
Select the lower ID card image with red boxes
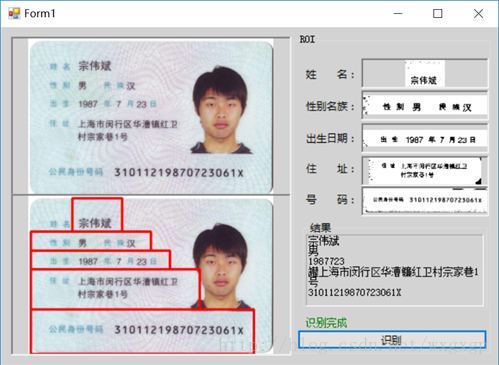tap(151, 275)
